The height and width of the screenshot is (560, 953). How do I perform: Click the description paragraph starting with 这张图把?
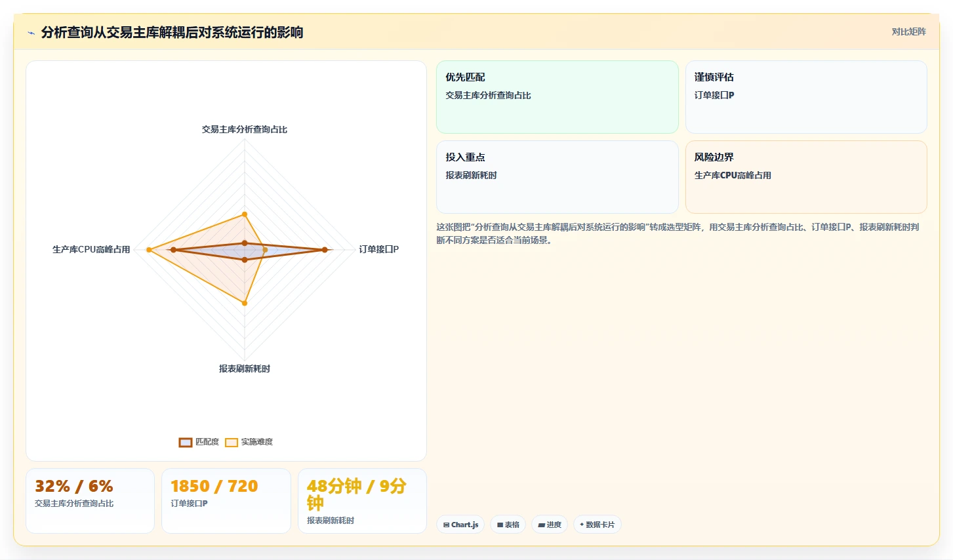pos(678,234)
